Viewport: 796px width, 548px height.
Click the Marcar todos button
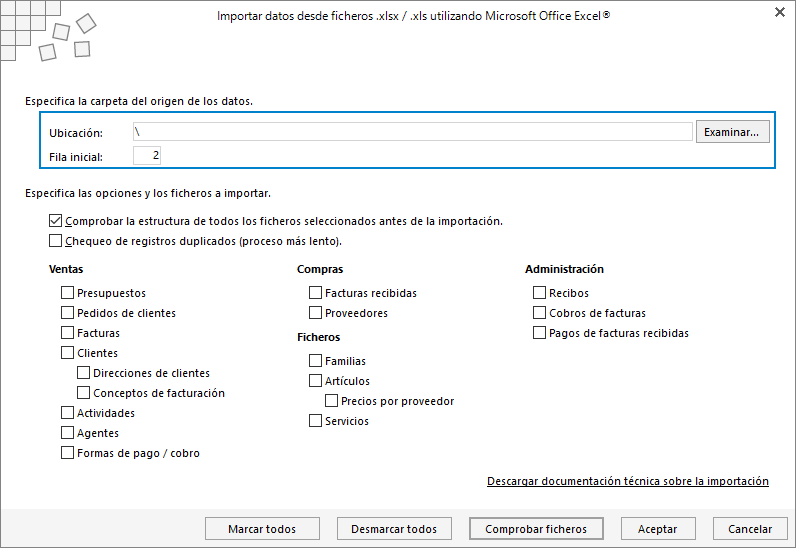click(x=262, y=529)
